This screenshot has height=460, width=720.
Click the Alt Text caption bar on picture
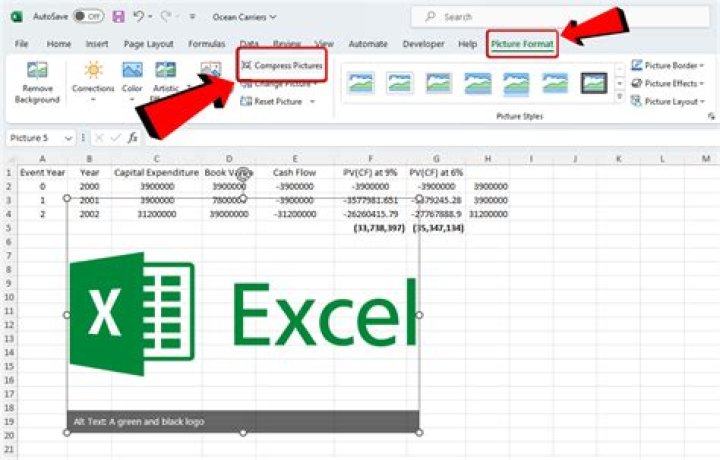pyautogui.click(x=243, y=421)
